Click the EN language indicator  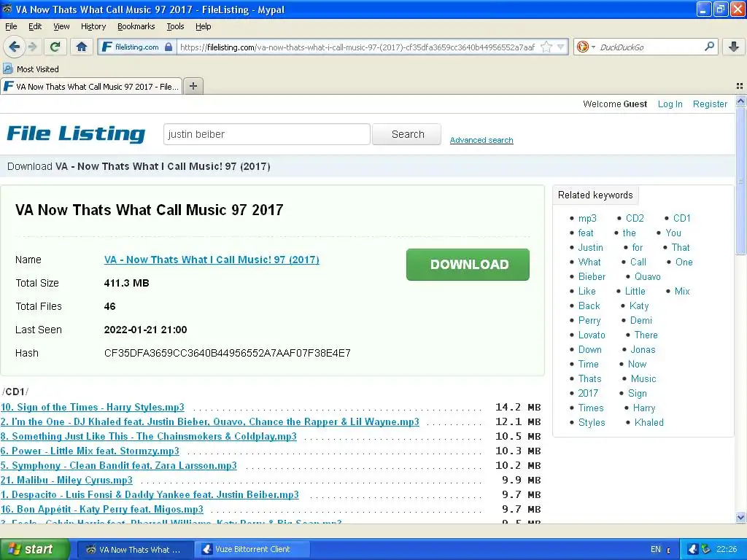point(656,549)
